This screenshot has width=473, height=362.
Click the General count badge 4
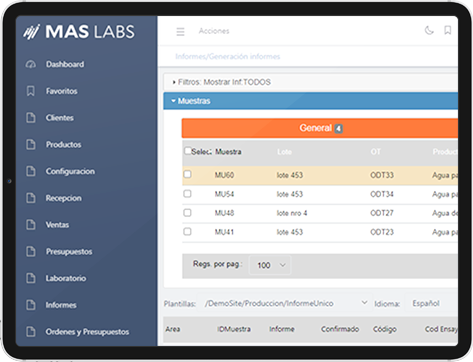(338, 128)
